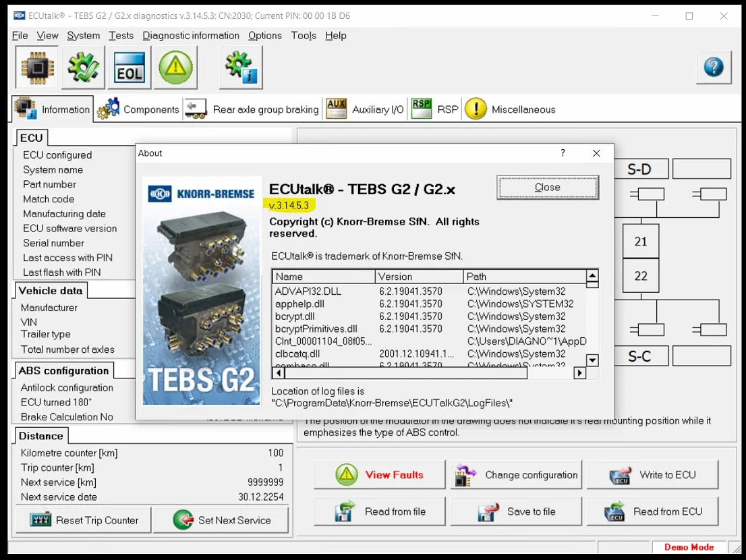Select apphelp.dll row in module list
746x560 pixels.
click(430, 304)
